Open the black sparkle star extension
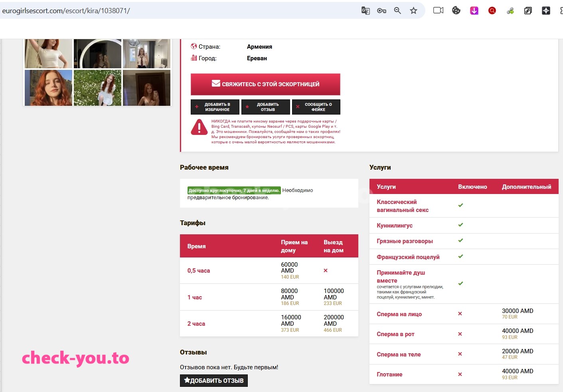 546,11
